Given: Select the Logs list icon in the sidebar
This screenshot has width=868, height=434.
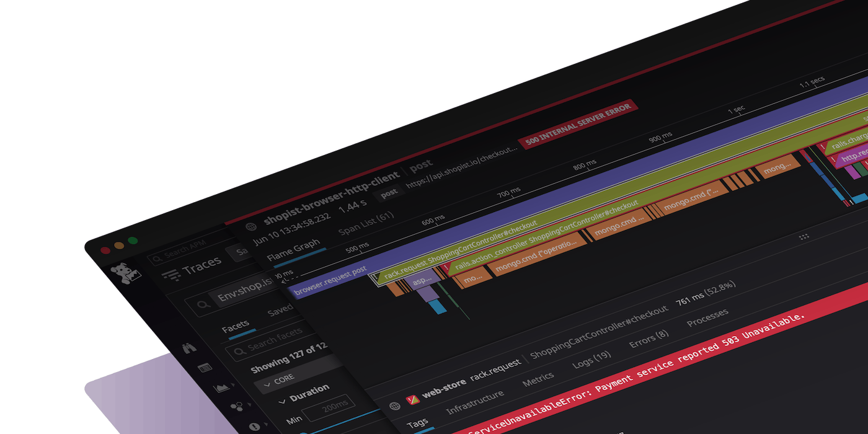Looking at the screenshot, I should (x=205, y=367).
